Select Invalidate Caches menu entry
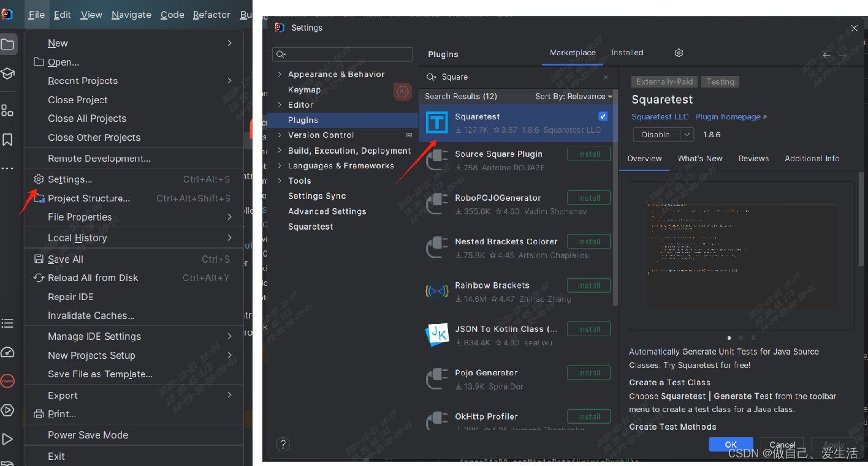 tap(134, 316)
